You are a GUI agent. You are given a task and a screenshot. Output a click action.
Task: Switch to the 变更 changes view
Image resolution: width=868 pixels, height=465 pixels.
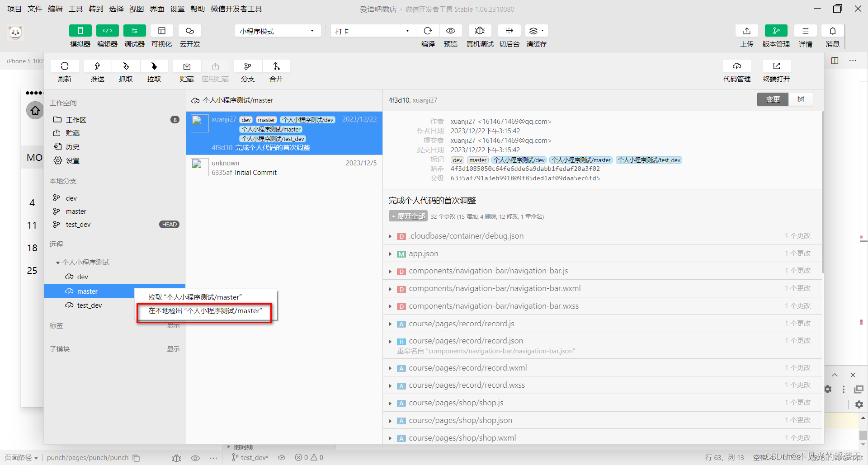point(773,99)
